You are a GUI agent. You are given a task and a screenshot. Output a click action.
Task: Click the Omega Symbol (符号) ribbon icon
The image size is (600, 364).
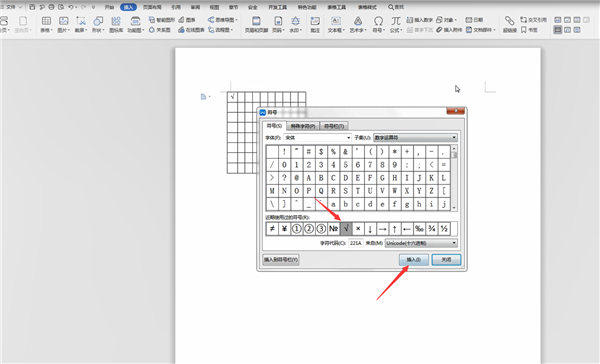(378, 24)
